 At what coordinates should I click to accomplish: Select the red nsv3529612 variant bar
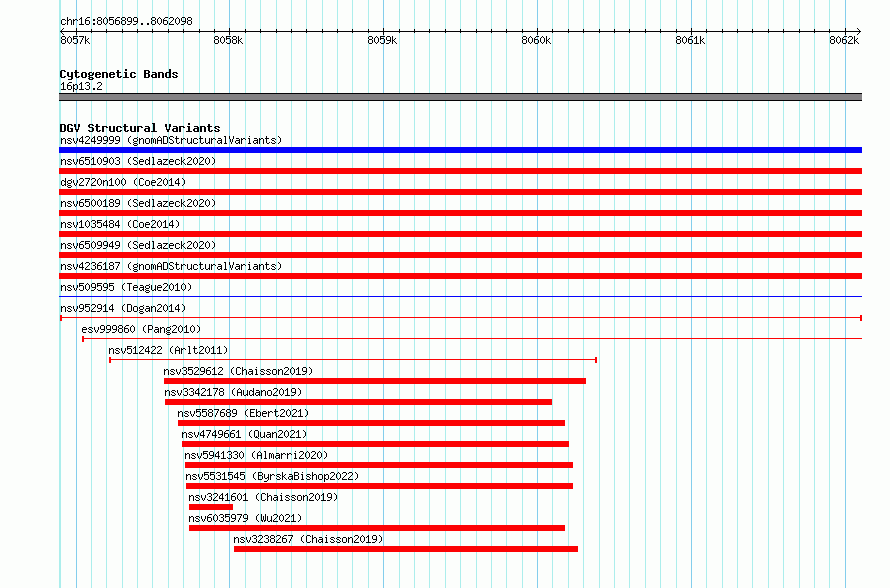375,381
